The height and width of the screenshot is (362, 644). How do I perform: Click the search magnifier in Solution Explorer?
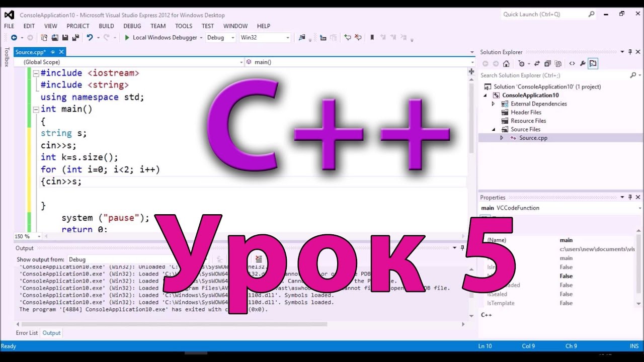pyautogui.click(x=633, y=75)
